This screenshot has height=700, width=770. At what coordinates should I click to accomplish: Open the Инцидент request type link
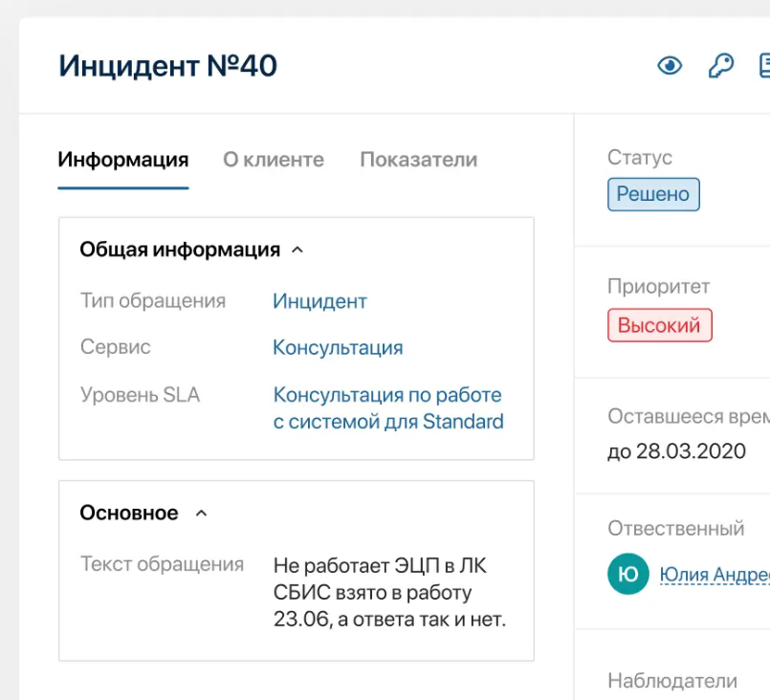(x=319, y=301)
